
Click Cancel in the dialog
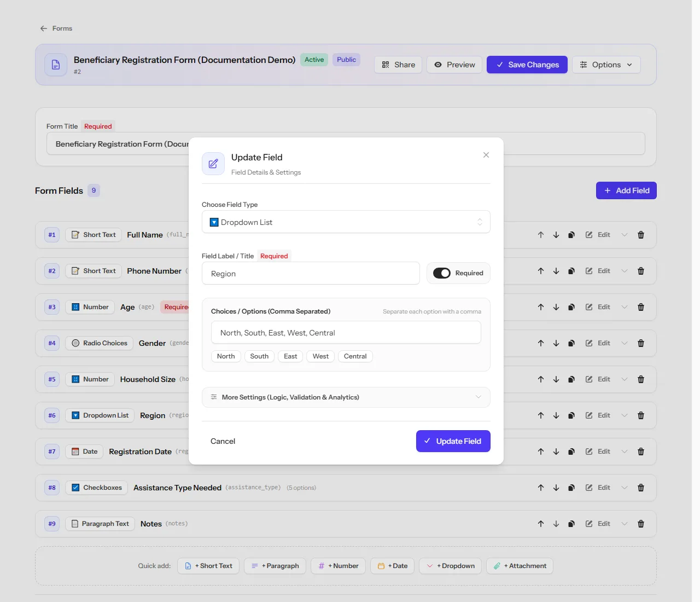click(x=223, y=441)
